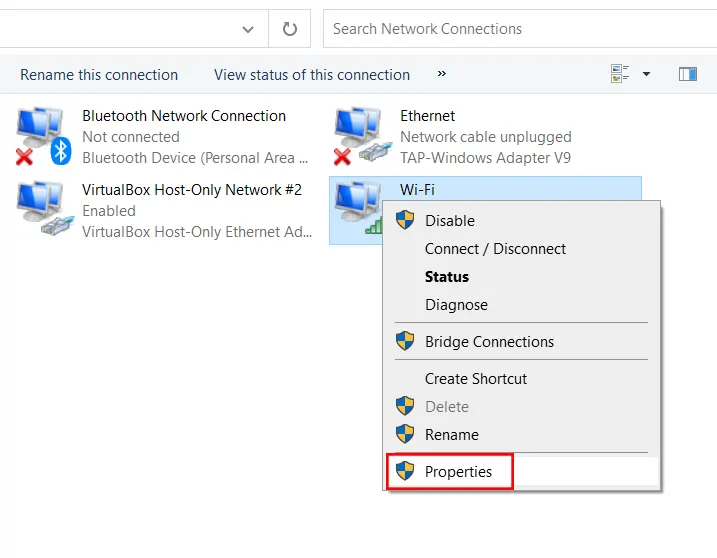Click Rename this connection in toolbar
The width and height of the screenshot is (717, 558).
(x=99, y=75)
